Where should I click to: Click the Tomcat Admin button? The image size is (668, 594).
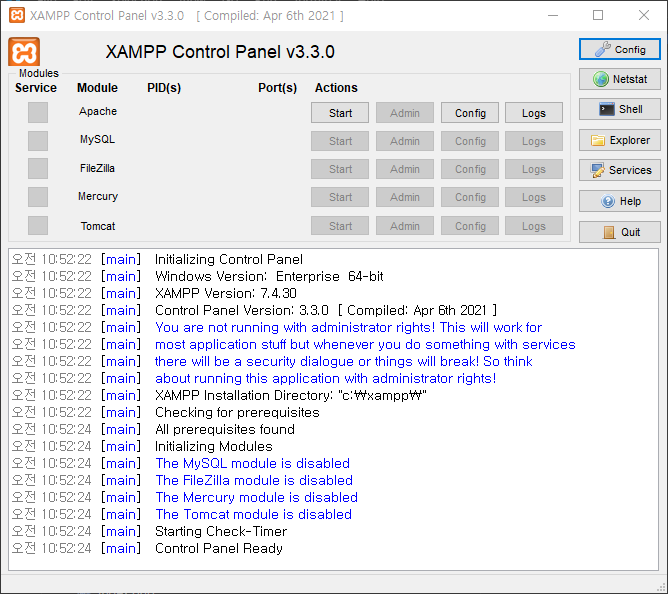pyautogui.click(x=405, y=226)
